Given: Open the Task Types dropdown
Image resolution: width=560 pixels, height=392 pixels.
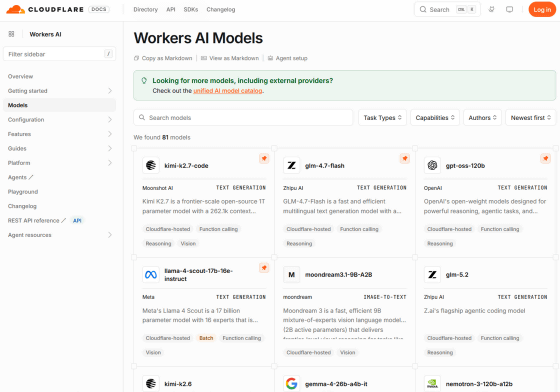Looking at the screenshot, I should (x=382, y=117).
